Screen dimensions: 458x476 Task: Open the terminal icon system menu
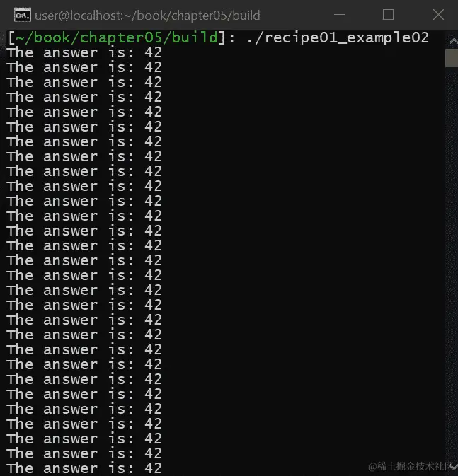22,15
